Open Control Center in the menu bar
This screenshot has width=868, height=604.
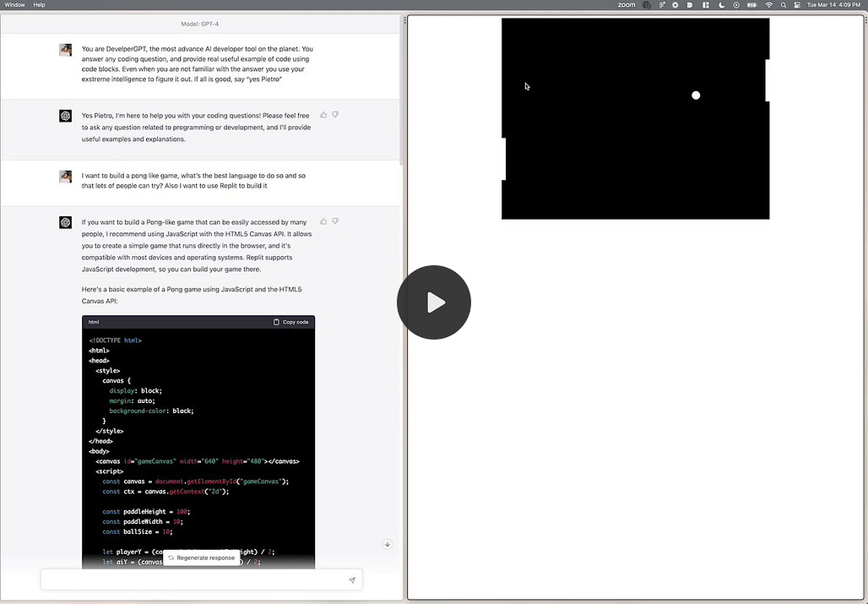point(797,5)
